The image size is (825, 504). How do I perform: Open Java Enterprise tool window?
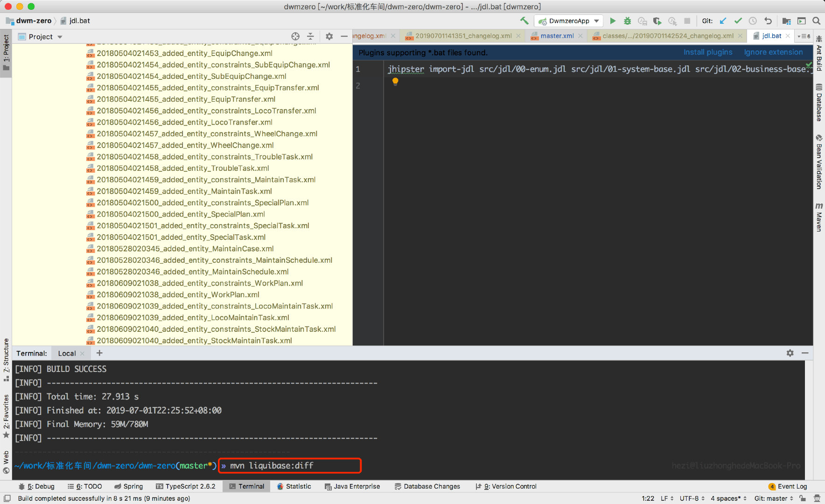click(x=352, y=486)
